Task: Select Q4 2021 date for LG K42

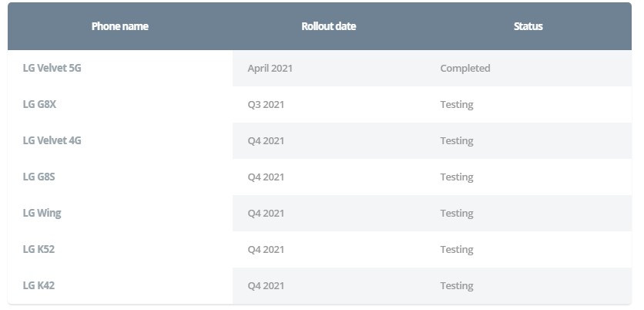Action: tap(266, 285)
